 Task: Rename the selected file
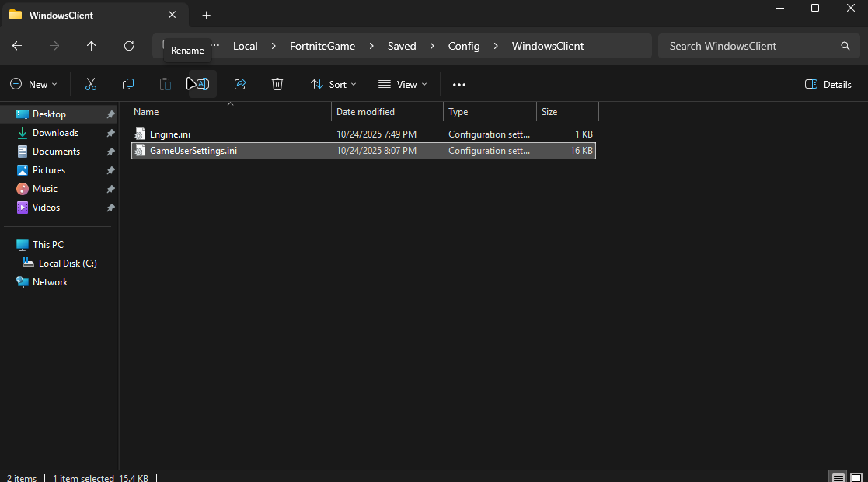(x=200, y=84)
